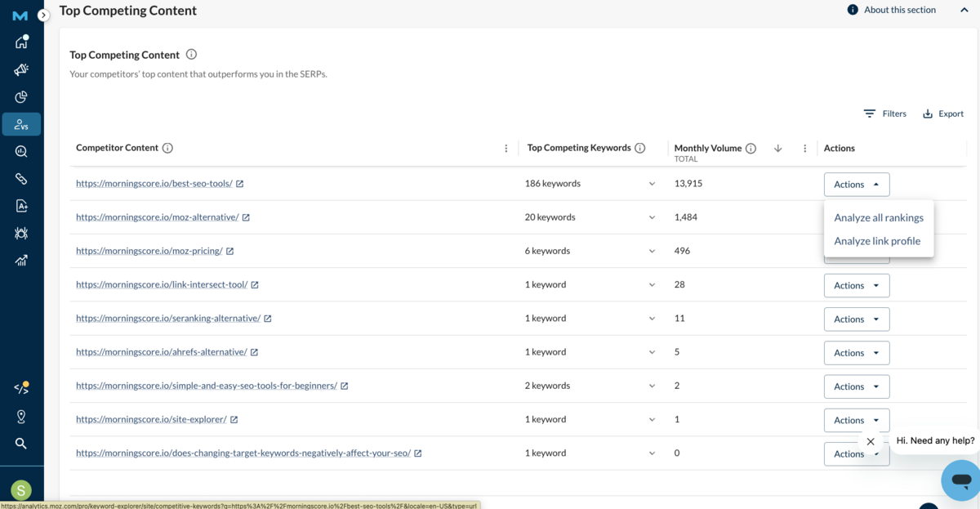The width and height of the screenshot is (980, 509).
Task: Open the chat support widget
Action: pos(960,480)
